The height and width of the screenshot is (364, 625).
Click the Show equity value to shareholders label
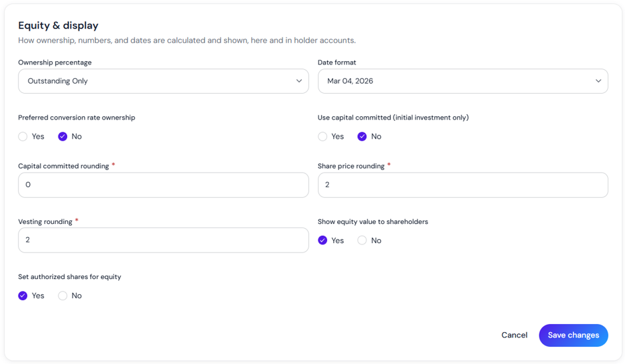[x=373, y=222]
